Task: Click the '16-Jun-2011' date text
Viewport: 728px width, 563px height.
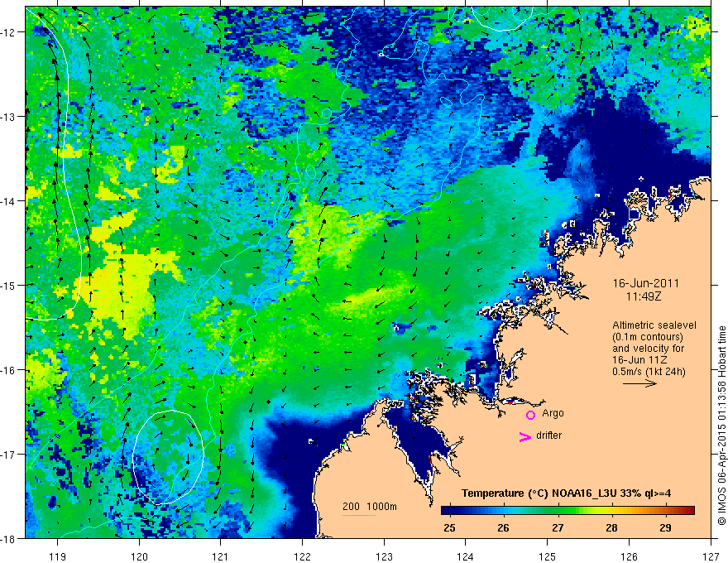Action: tap(646, 283)
